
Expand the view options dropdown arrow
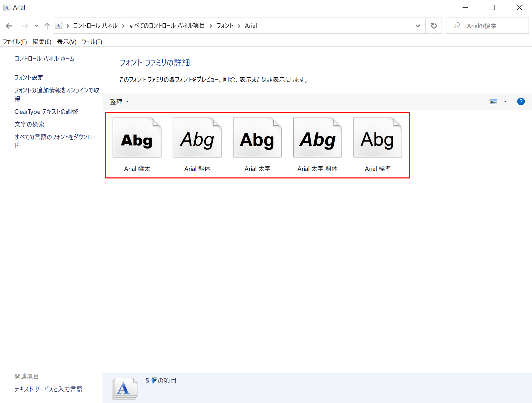505,101
